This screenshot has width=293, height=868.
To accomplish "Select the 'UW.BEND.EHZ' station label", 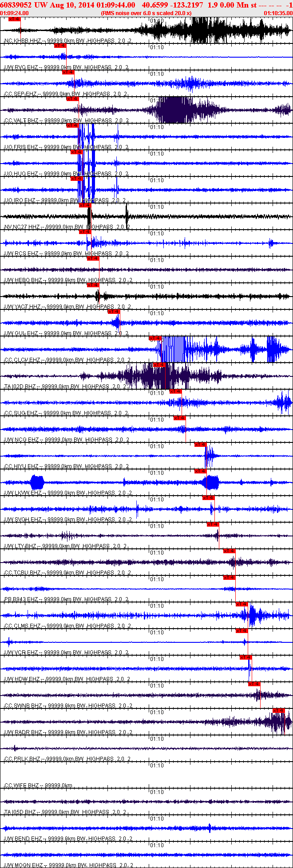I will pos(23,839).
